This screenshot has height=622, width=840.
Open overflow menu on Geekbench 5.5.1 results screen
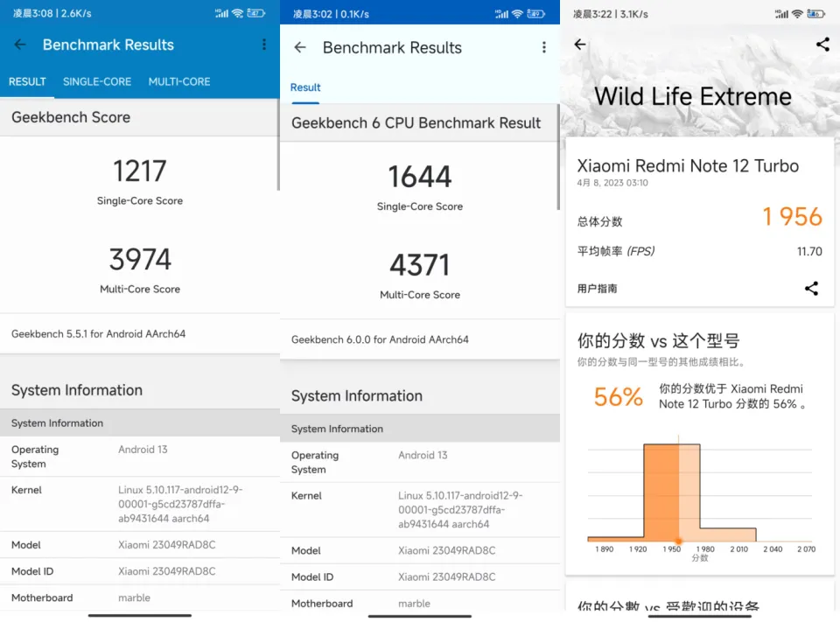[264, 45]
